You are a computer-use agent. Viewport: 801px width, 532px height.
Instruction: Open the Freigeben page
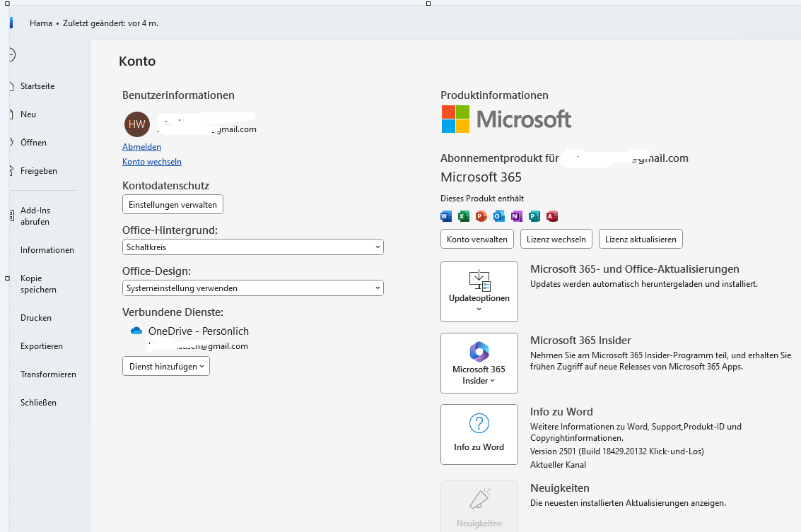tap(39, 171)
